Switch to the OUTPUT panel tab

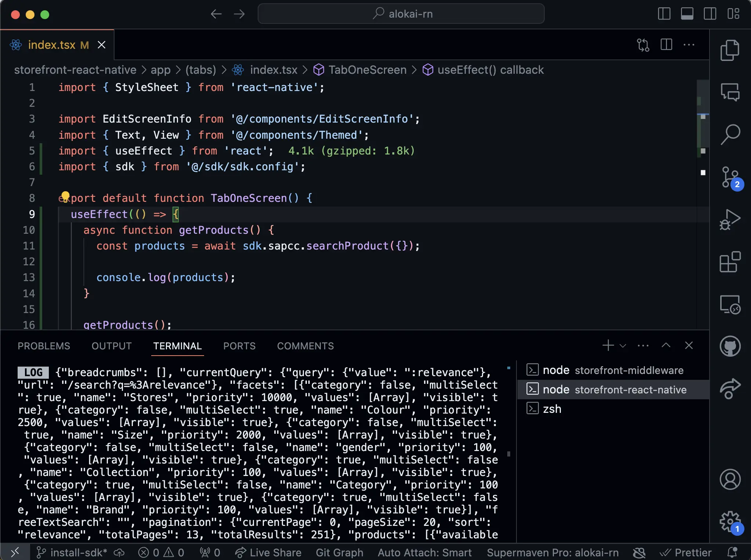[112, 346]
